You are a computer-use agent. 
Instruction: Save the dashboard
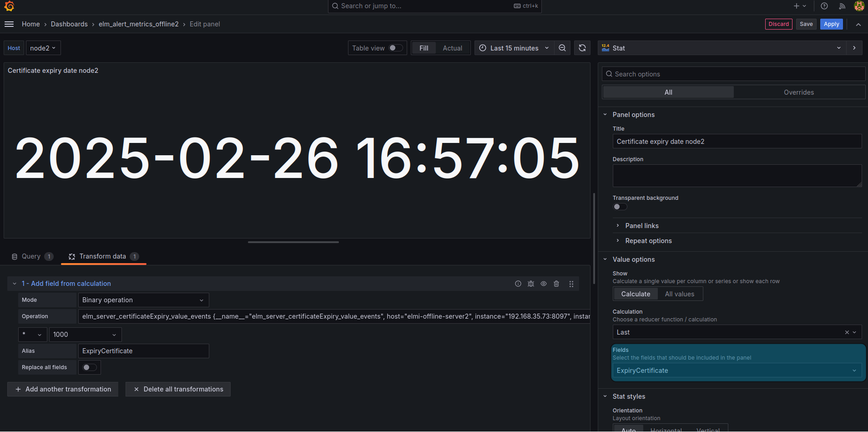tap(806, 24)
